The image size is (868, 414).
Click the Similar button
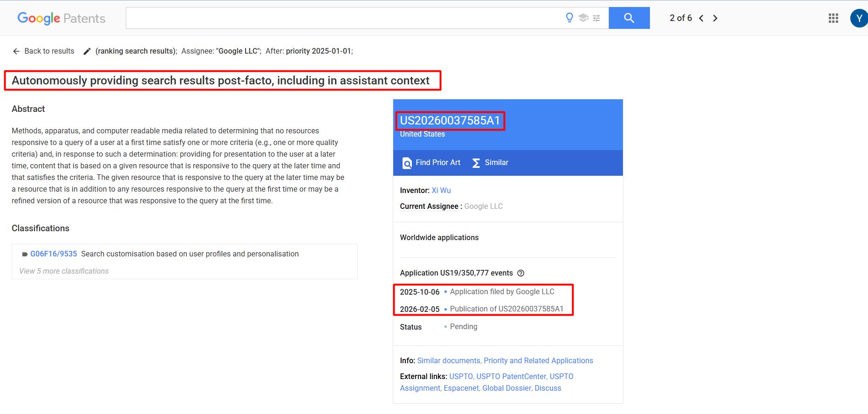[490, 163]
